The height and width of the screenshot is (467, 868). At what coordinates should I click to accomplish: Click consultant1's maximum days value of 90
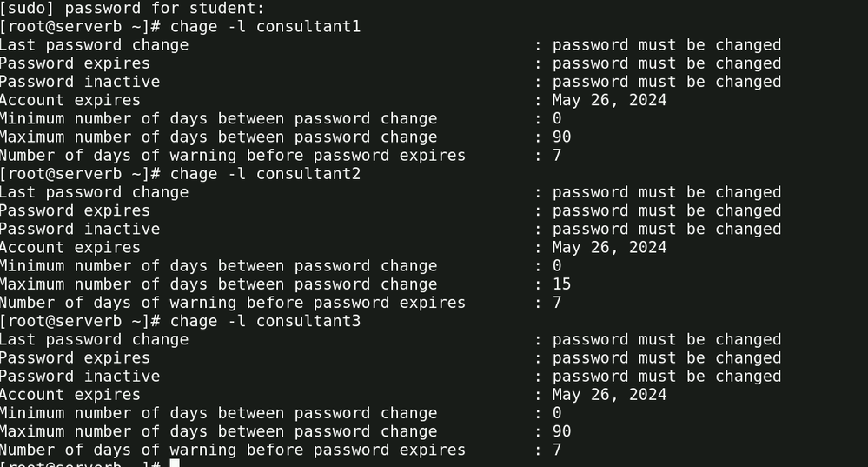tap(561, 137)
